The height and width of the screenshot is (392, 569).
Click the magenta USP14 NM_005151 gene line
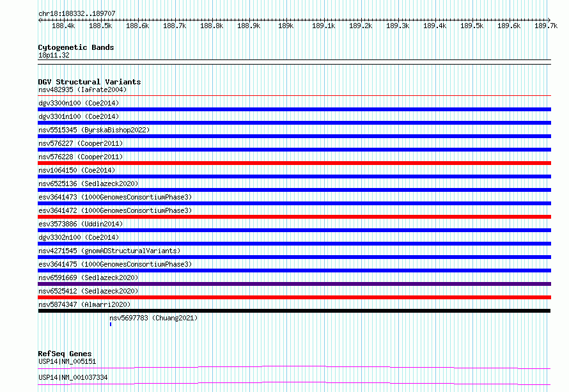(x=294, y=367)
